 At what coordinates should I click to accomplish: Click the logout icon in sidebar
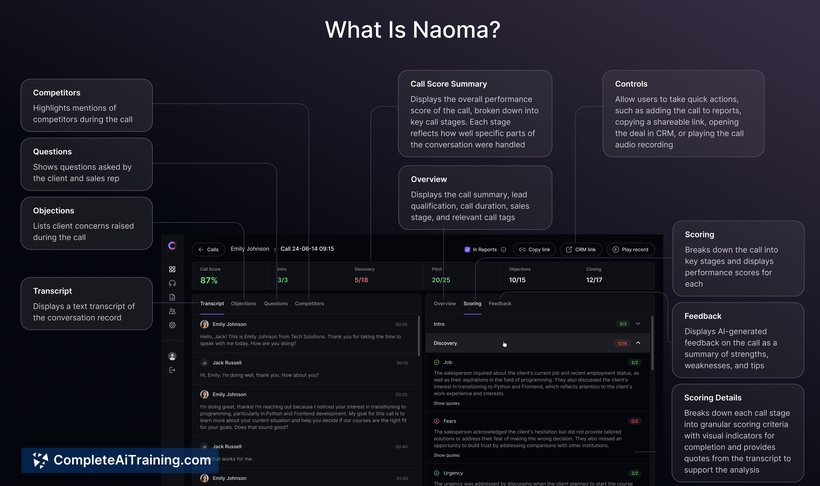pos(172,370)
